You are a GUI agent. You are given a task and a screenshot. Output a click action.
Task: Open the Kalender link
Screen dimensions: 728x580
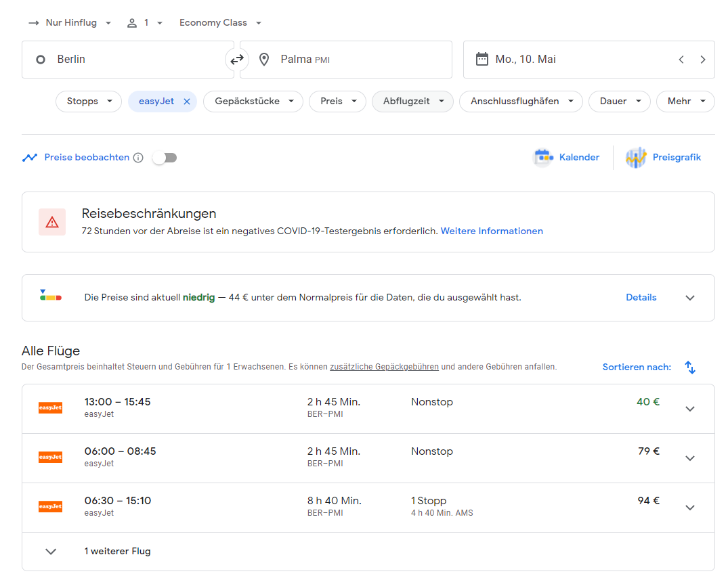click(x=579, y=158)
